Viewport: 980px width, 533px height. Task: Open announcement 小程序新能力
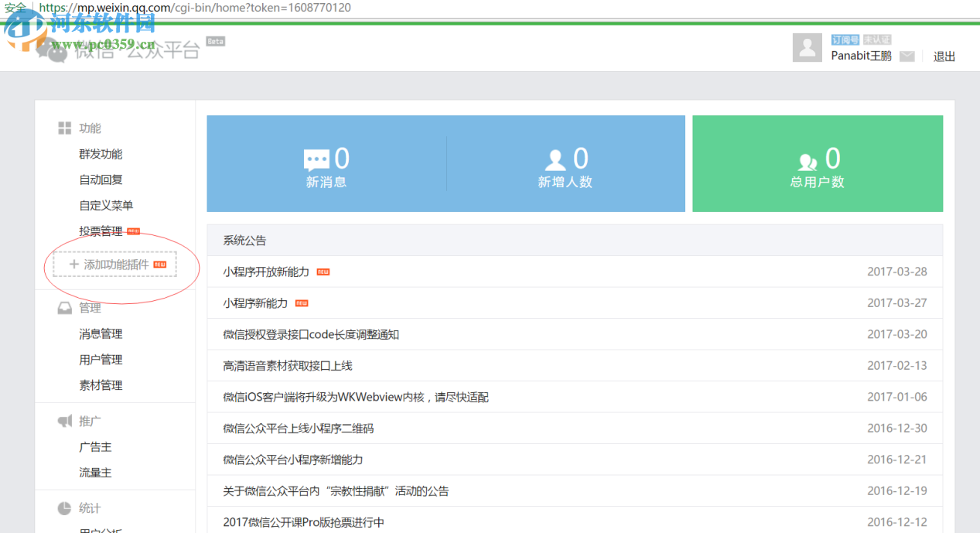click(255, 302)
